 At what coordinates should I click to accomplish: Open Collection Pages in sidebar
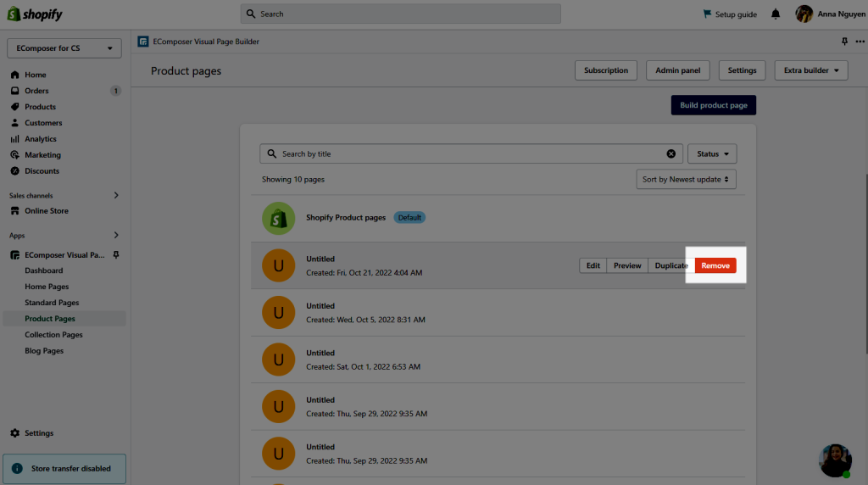point(53,335)
